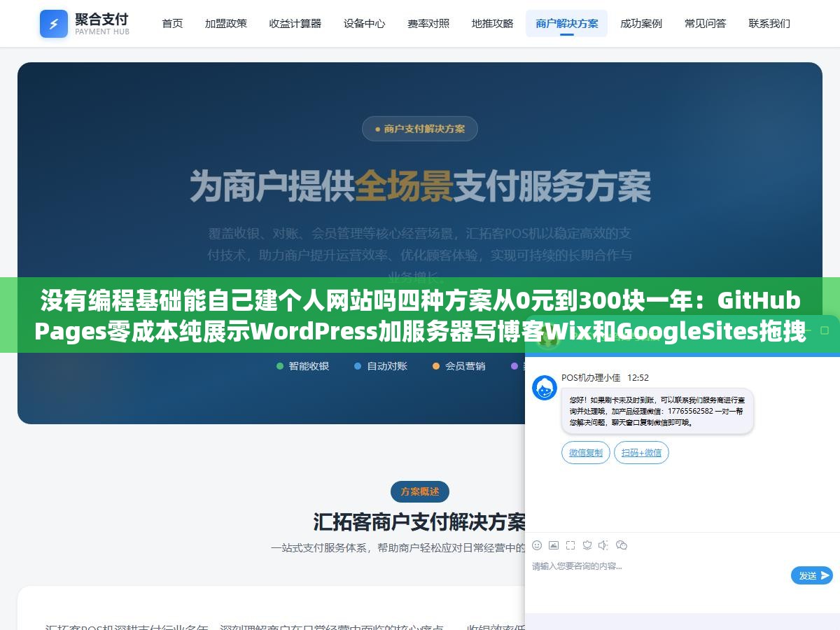This screenshot has width=840, height=630.
Task: Click the customer service agent avatar
Action: [x=545, y=388]
